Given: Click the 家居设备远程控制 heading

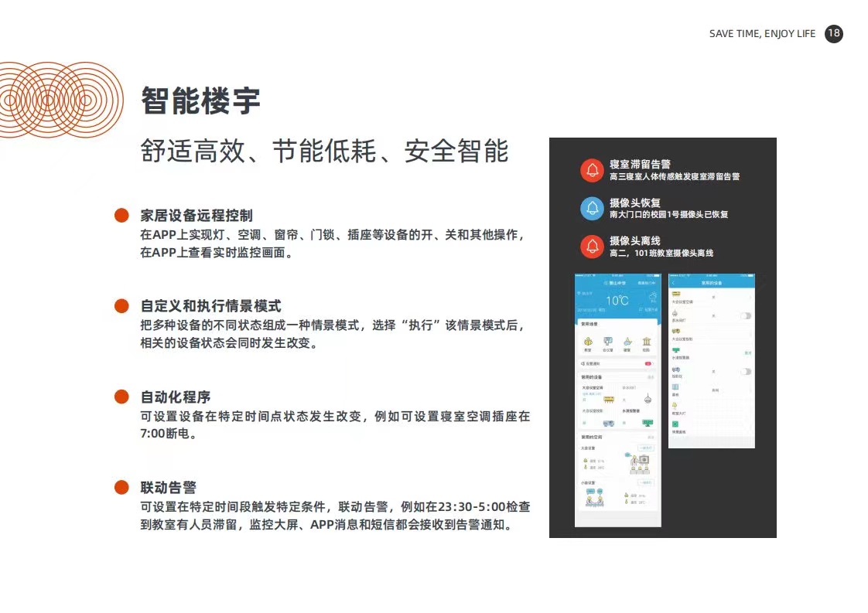Looking at the screenshot, I should tap(196, 215).
